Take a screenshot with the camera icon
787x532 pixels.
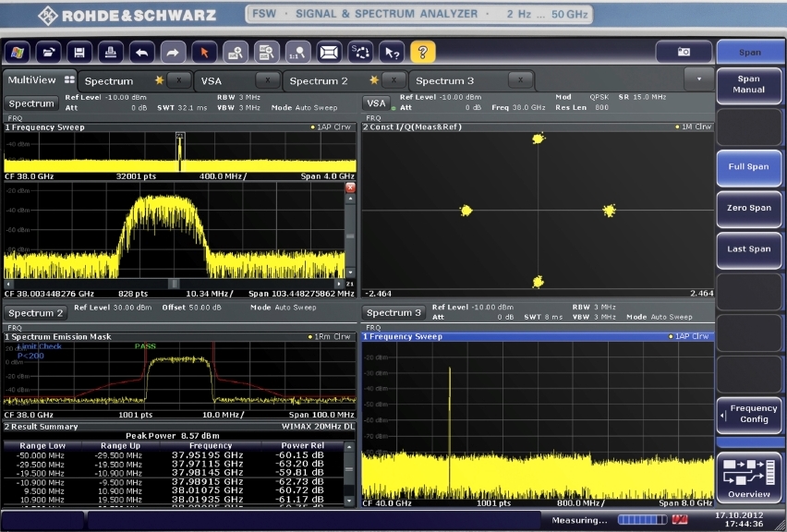684,53
